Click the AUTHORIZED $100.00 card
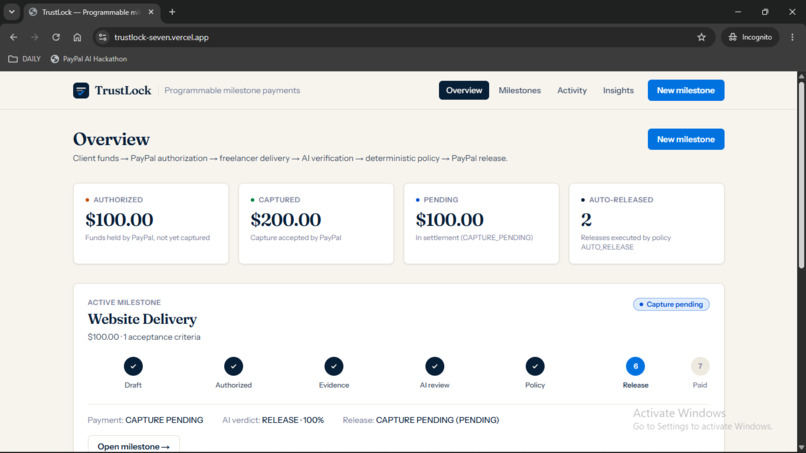 coord(151,224)
